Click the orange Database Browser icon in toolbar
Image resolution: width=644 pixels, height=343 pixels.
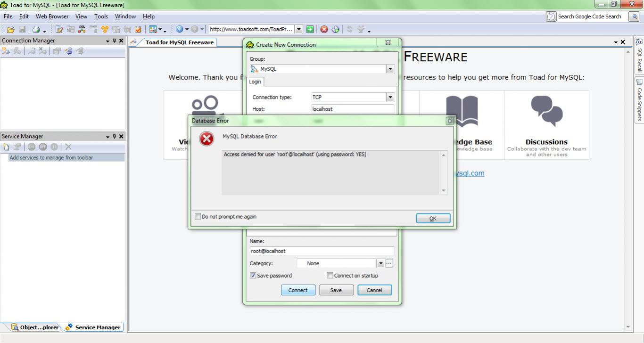coord(105,29)
